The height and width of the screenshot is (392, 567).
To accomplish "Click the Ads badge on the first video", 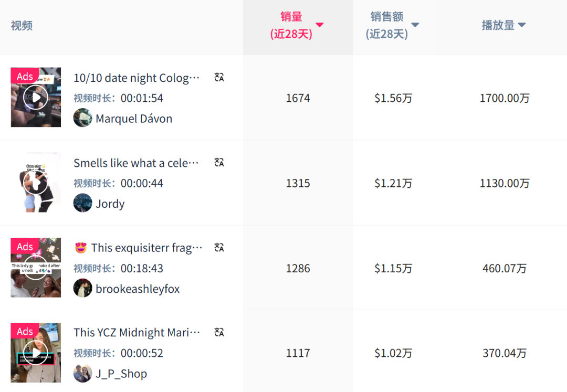I will pos(25,76).
